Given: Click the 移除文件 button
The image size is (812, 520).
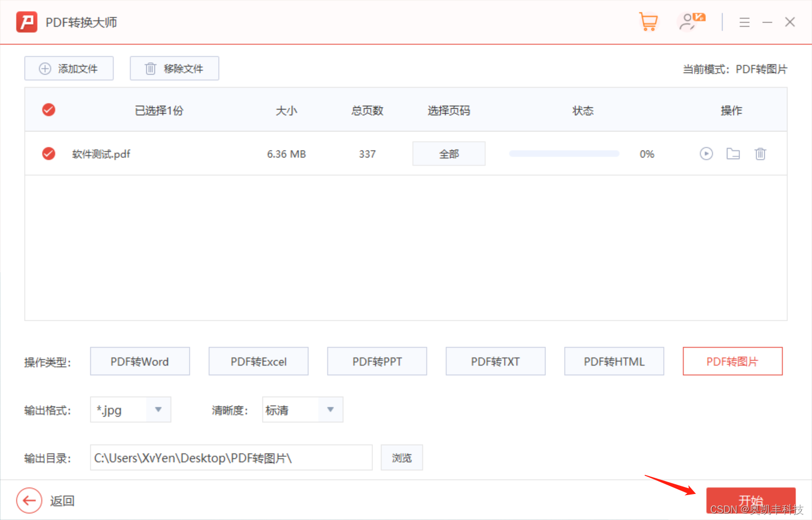Looking at the screenshot, I should tap(174, 68).
